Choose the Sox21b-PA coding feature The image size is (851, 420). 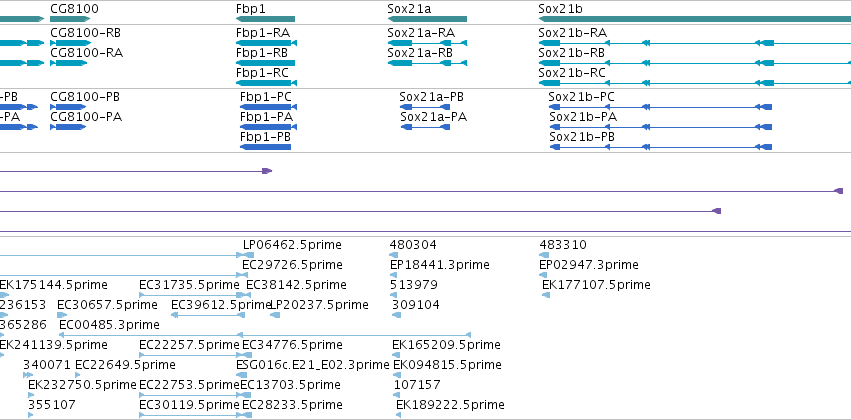pyautogui.click(x=661, y=127)
